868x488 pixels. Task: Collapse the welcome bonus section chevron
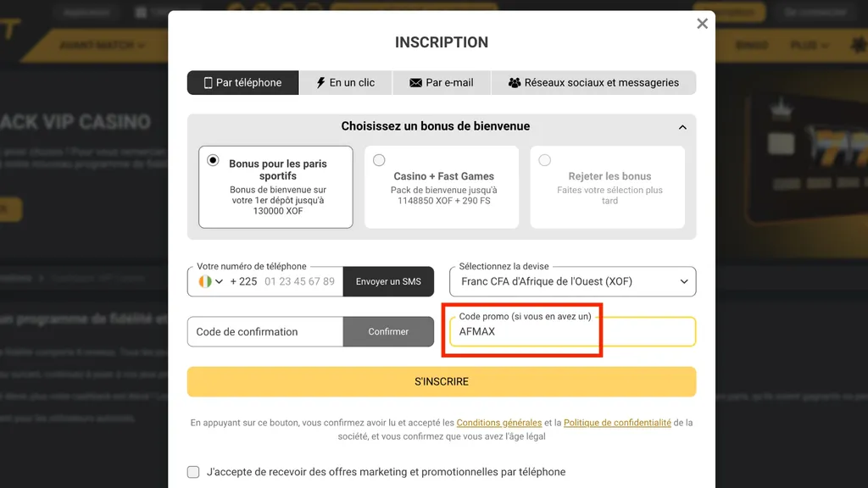point(682,125)
